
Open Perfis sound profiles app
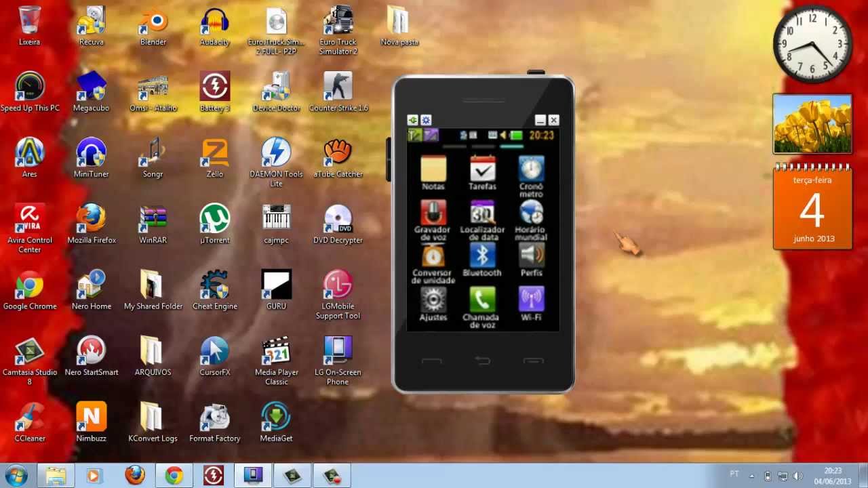(532, 260)
